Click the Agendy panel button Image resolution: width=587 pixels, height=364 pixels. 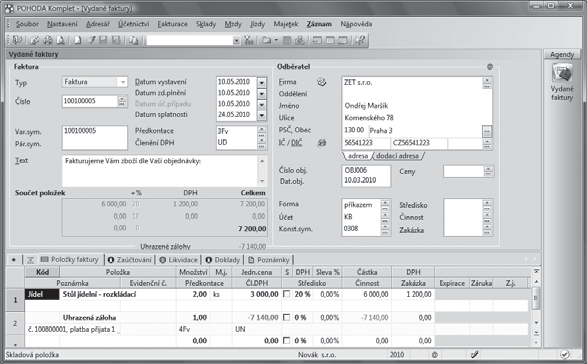click(562, 54)
